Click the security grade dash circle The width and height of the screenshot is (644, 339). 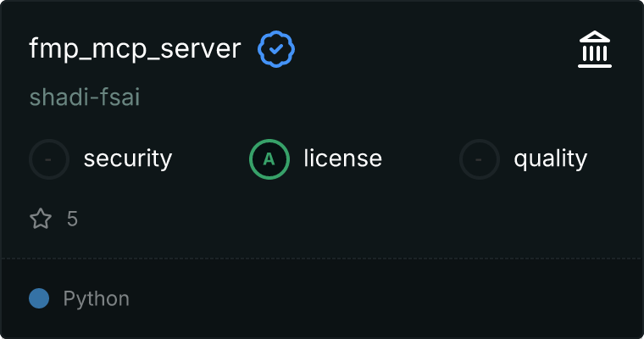[50, 158]
